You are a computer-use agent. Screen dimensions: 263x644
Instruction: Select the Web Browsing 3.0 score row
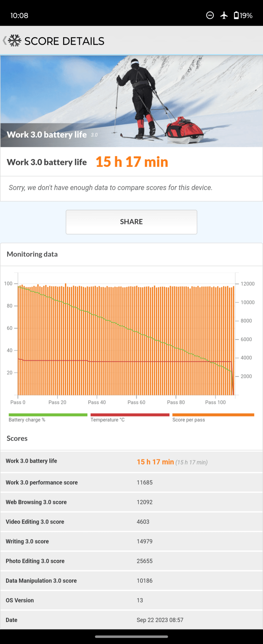tap(131, 502)
